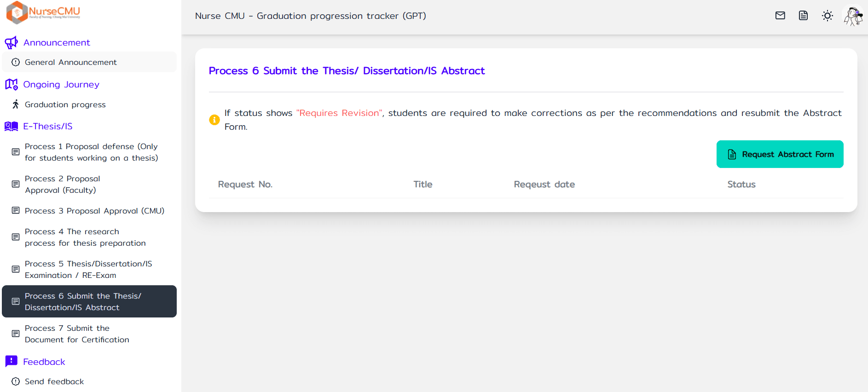
Task: Open General Announcement in sidebar
Action: tap(71, 62)
